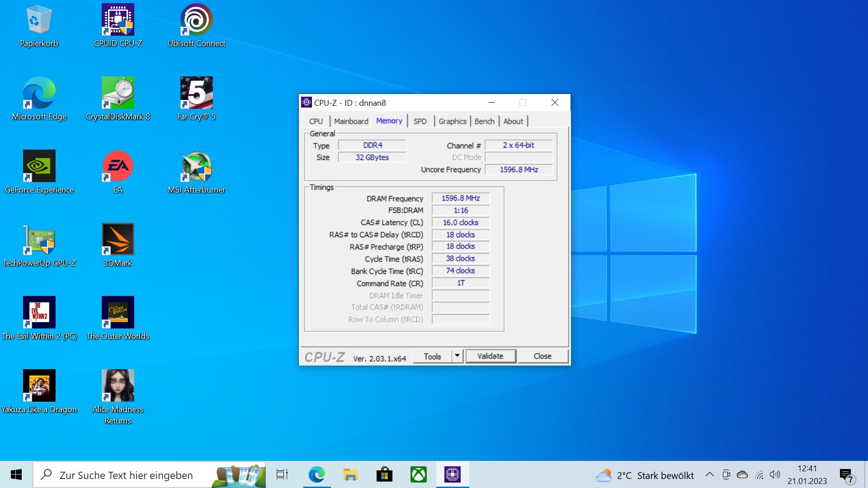Viewport: 868px width, 488px height.
Task: Adjust the system volume control
Action: 775,475
